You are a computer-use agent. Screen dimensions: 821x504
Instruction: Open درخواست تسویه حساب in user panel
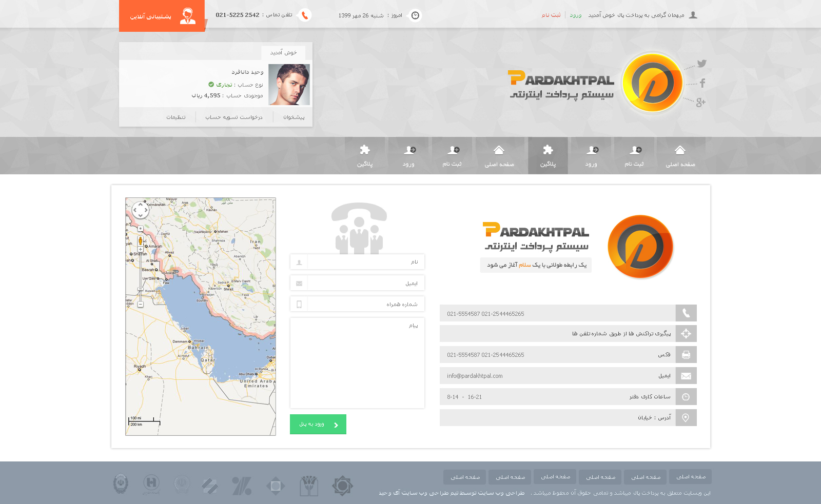234,117
